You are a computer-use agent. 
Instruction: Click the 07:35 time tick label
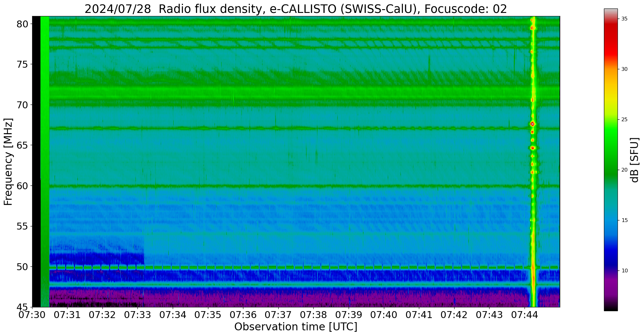pos(208,315)
